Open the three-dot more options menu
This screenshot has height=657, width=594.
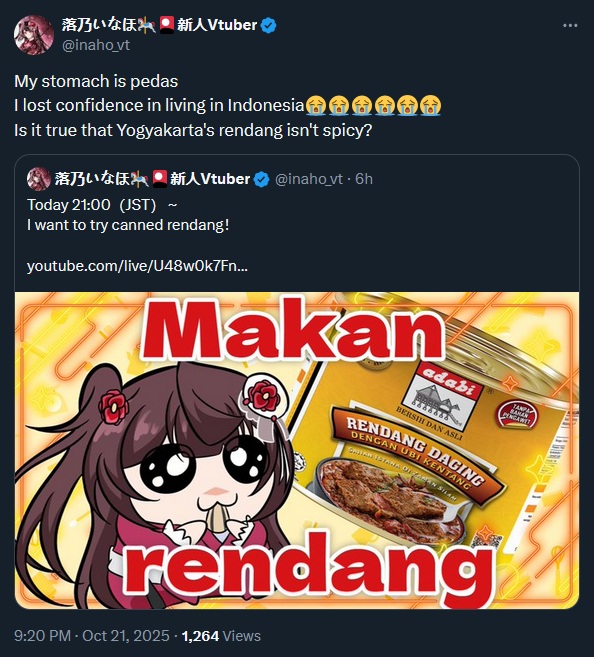tap(570, 26)
